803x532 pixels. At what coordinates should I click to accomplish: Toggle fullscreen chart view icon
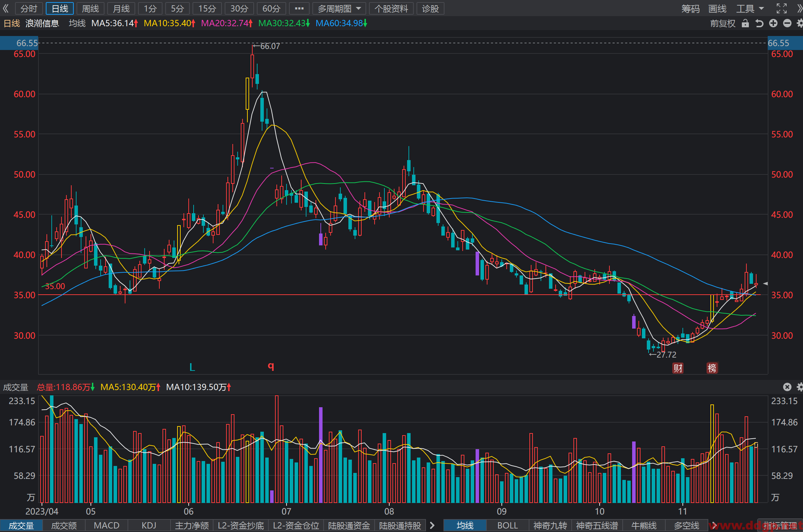[782, 8]
